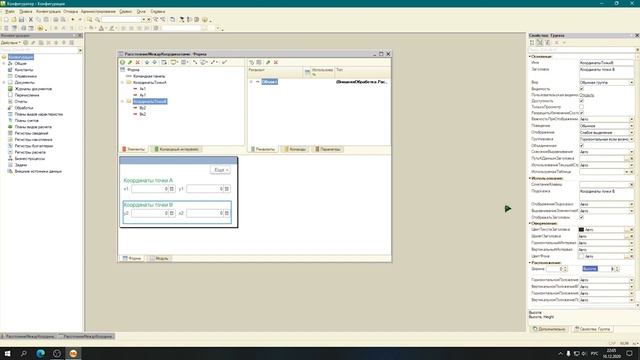This screenshot has width=640, height=360.
Task: Toggle the Объединенная checkbox
Action: (582, 145)
